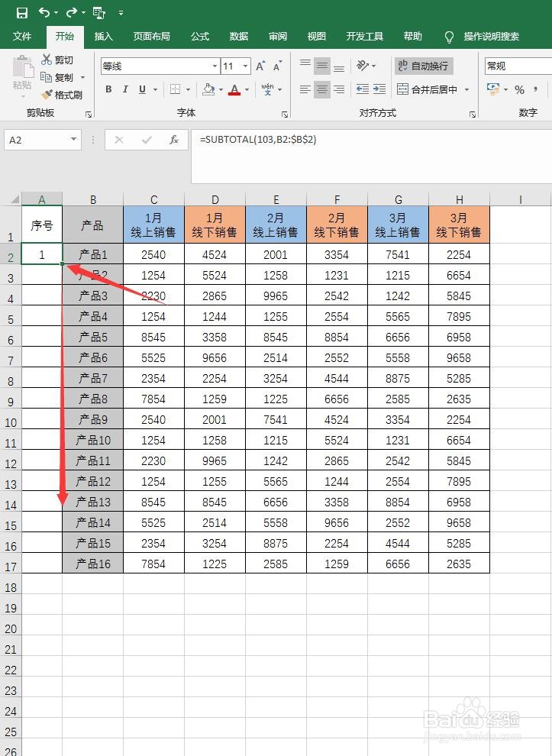Toggle middle vertical alignment
552x756 pixels.
pos(322,66)
